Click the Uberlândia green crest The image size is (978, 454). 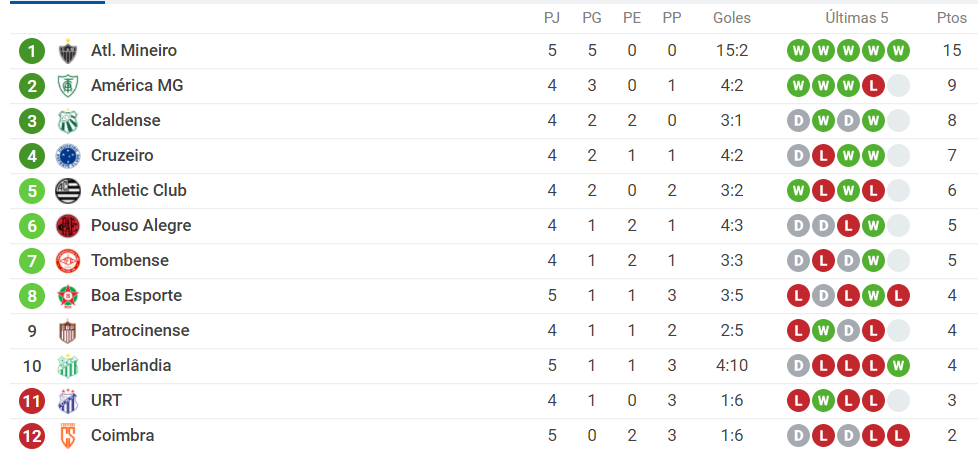68,365
